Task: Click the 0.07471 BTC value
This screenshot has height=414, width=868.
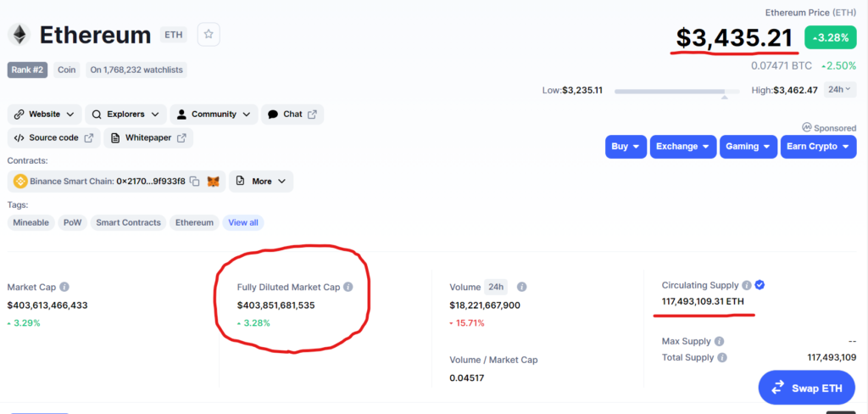Action: coord(781,66)
